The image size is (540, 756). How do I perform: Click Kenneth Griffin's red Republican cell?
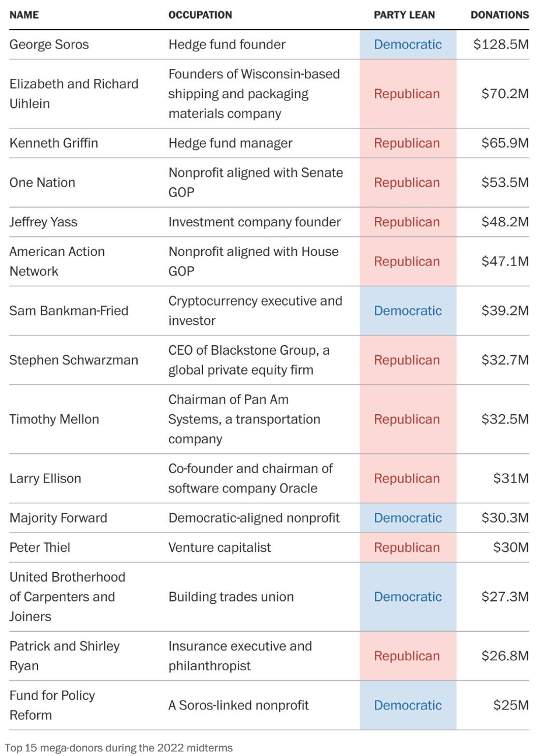(x=407, y=143)
